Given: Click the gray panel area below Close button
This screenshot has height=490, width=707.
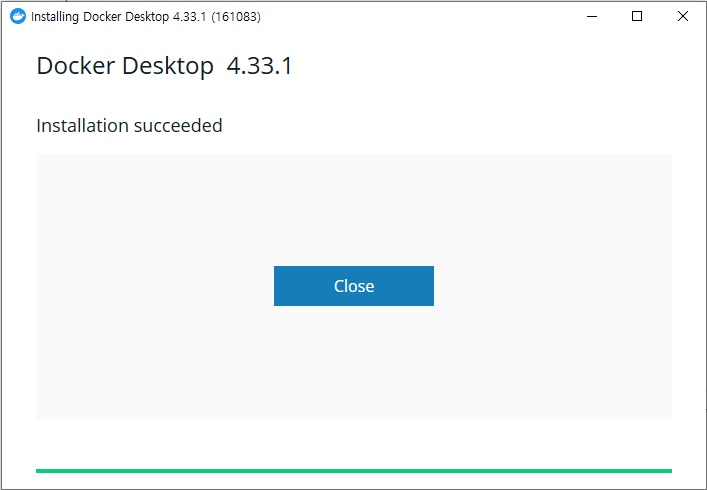Looking at the screenshot, I should pos(354,362).
